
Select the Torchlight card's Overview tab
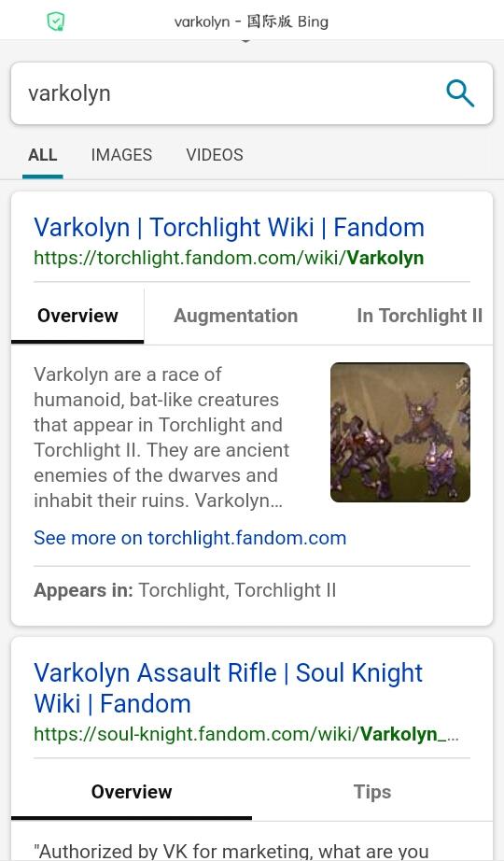[77, 316]
